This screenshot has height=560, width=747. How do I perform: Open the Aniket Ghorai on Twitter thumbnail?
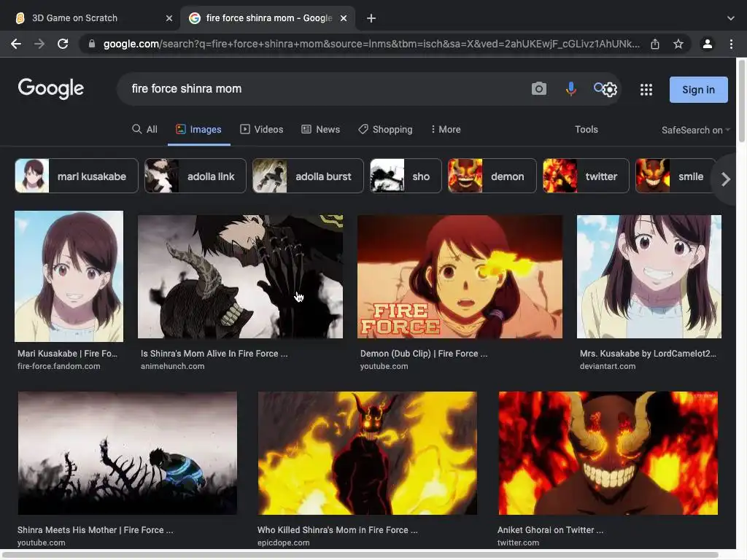[608, 453]
